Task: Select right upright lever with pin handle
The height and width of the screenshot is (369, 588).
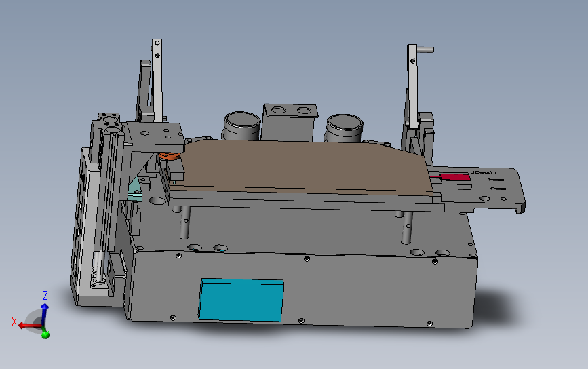Action: (x=414, y=86)
